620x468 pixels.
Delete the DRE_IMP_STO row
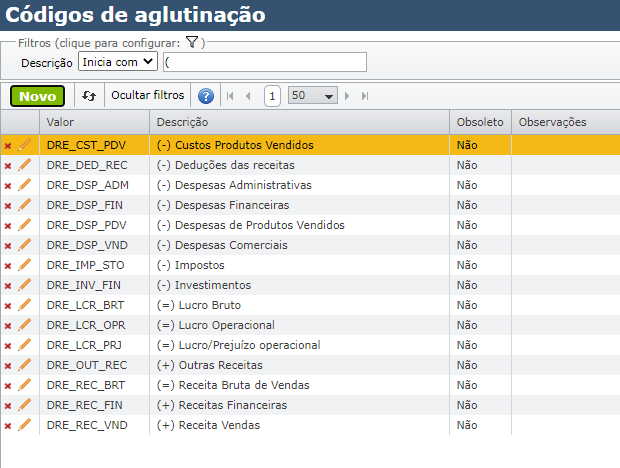pos(8,266)
